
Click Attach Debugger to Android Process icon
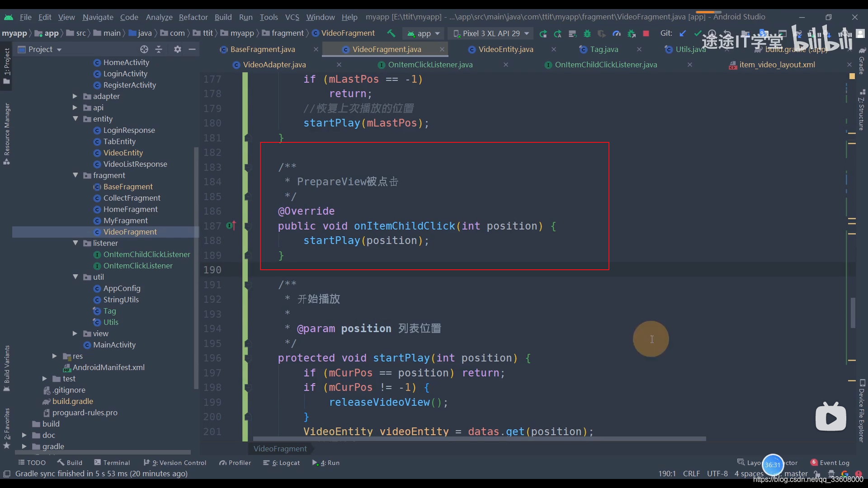[632, 33]
